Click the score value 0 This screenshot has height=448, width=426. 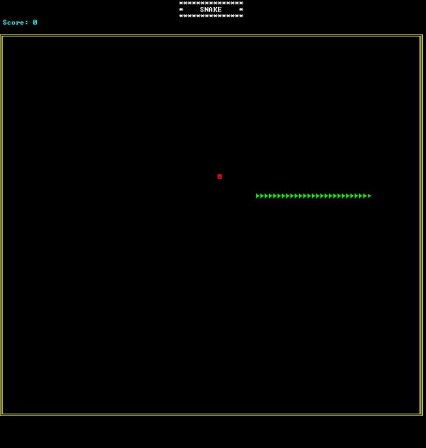point(35,22)
